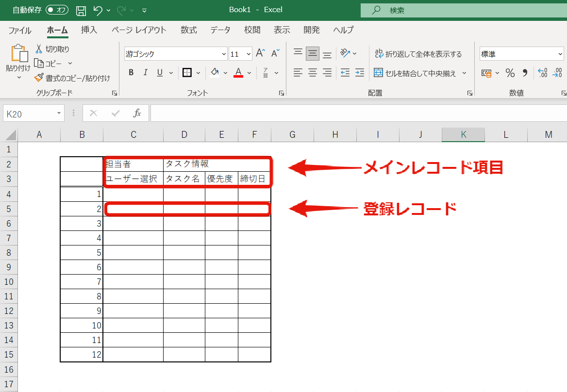The height and width of the screenshot is (392, 567).
Task: Click the search (検索) box
Action: coord(464,10)
